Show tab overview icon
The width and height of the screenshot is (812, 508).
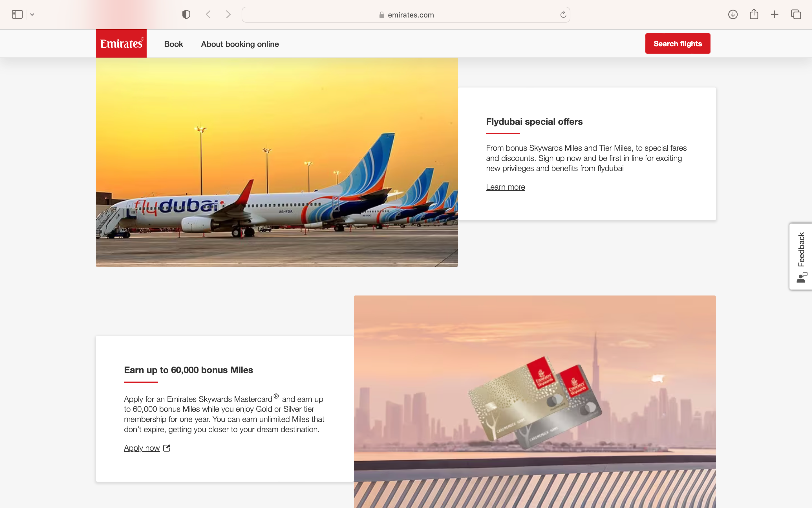(x=796, y=14)
